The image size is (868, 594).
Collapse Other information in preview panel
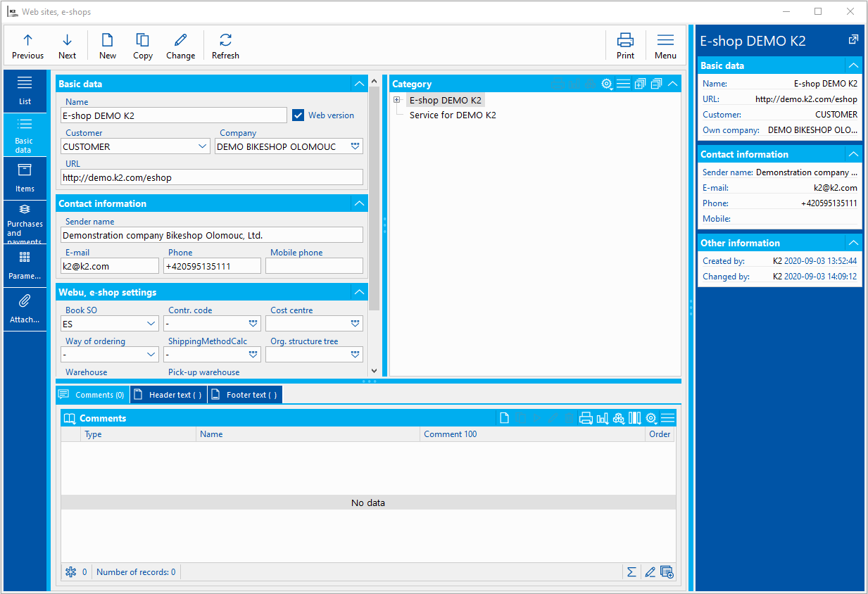tap(853, 243)
